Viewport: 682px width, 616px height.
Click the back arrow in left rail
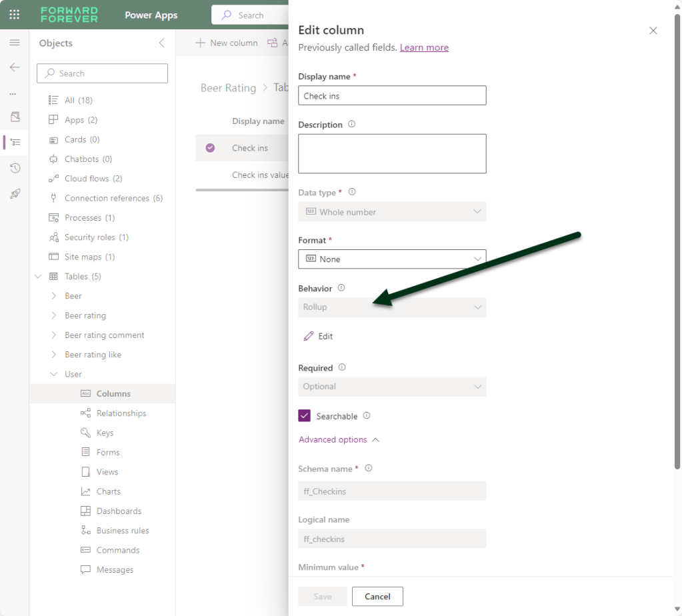click(15, 67)
